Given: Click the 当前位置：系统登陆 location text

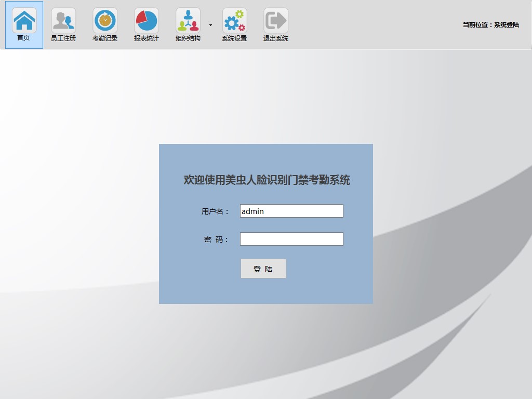Looking at the screenshot, I should click(x=491, y=25).
